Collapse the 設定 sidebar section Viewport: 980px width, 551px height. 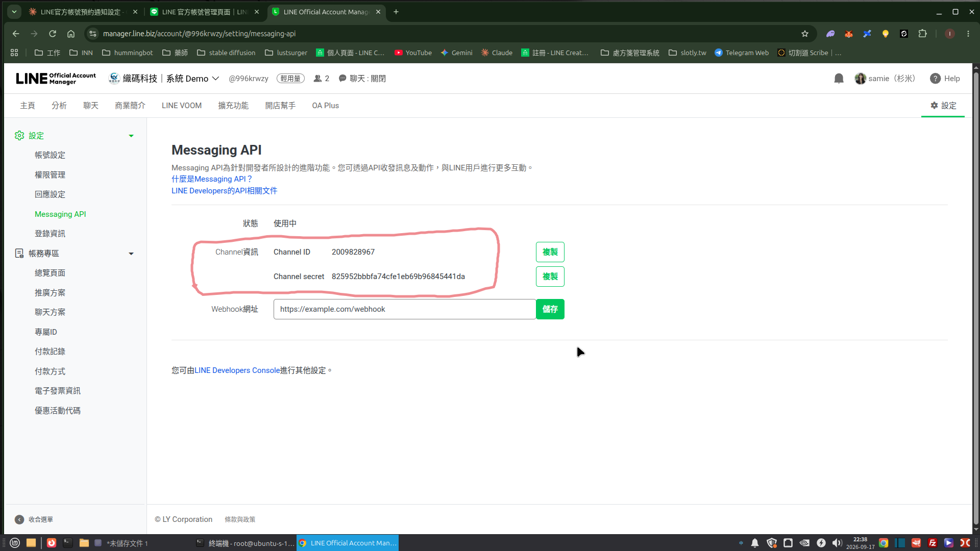click(x=131, y=136)
